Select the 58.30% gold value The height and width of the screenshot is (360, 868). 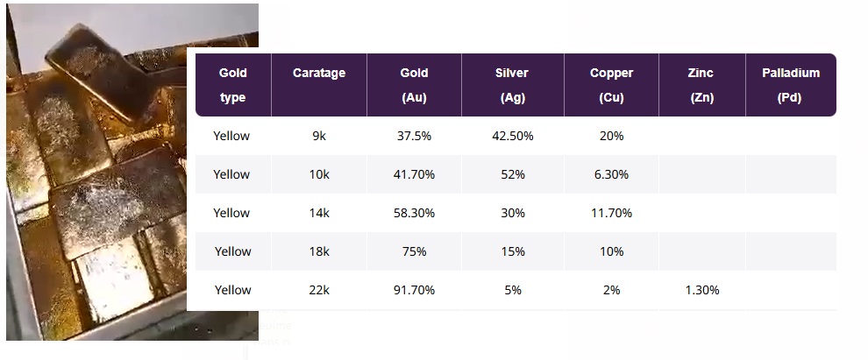coord(414,213)
